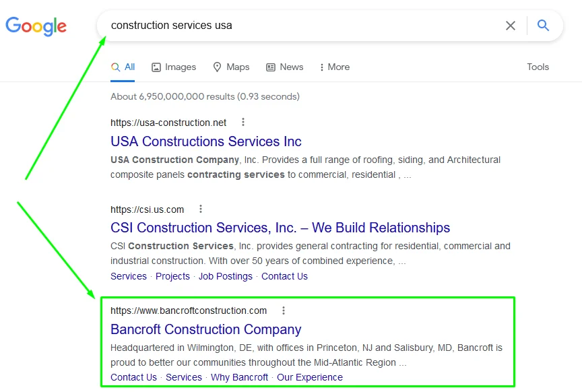Expand the More search categories menu

(x=334, y=67)
